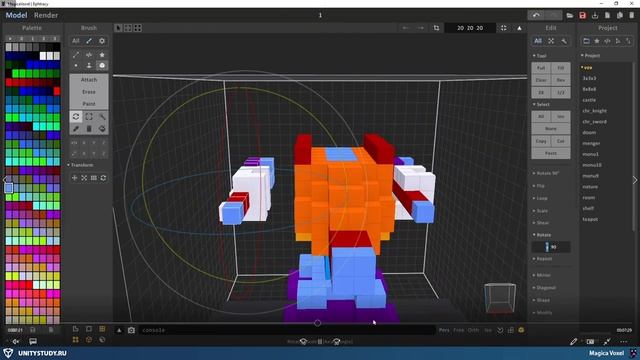Viewport: 640px width, 360px height.
Task: Click the Select None button
Action: tap(551, 129)
